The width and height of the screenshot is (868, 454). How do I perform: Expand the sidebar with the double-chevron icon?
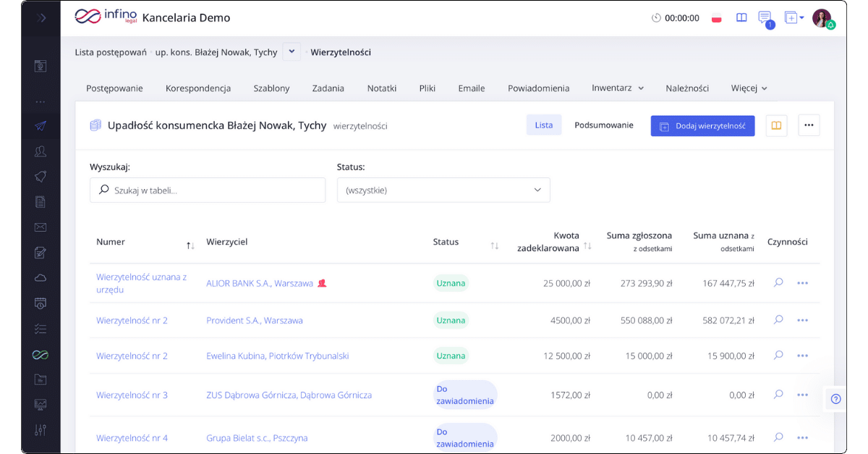pyautogui.click(x=41, y=18)
